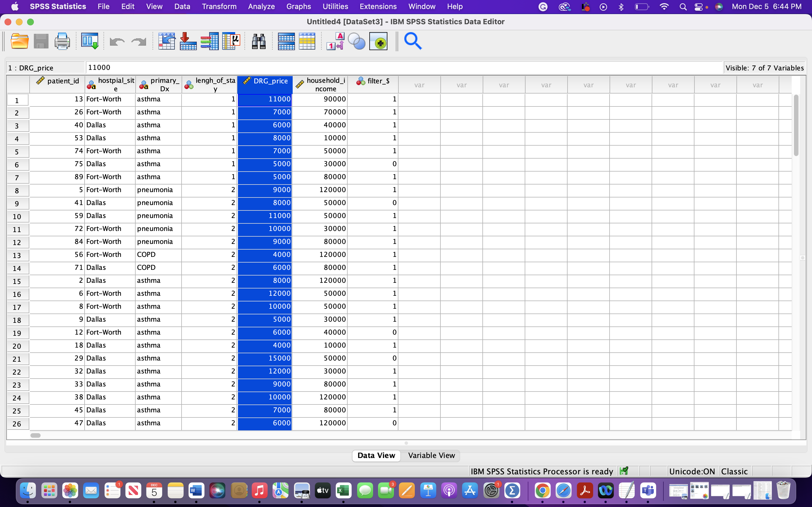
Task: Select the DRG_price column header
Action: [x=265, y=84]
